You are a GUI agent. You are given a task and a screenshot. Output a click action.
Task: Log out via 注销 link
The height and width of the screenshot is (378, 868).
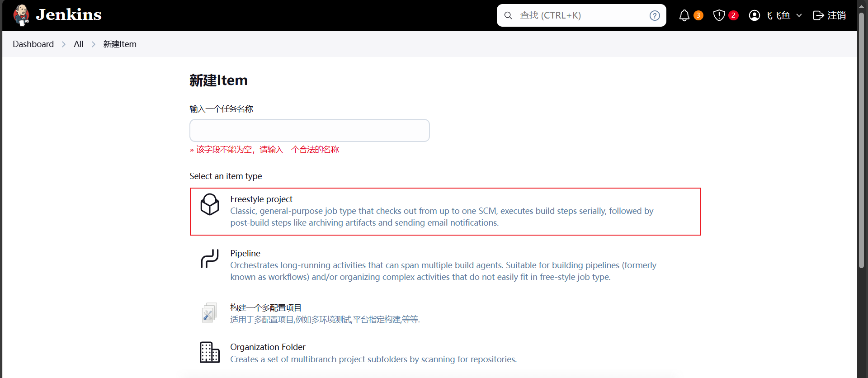[836, 15]
